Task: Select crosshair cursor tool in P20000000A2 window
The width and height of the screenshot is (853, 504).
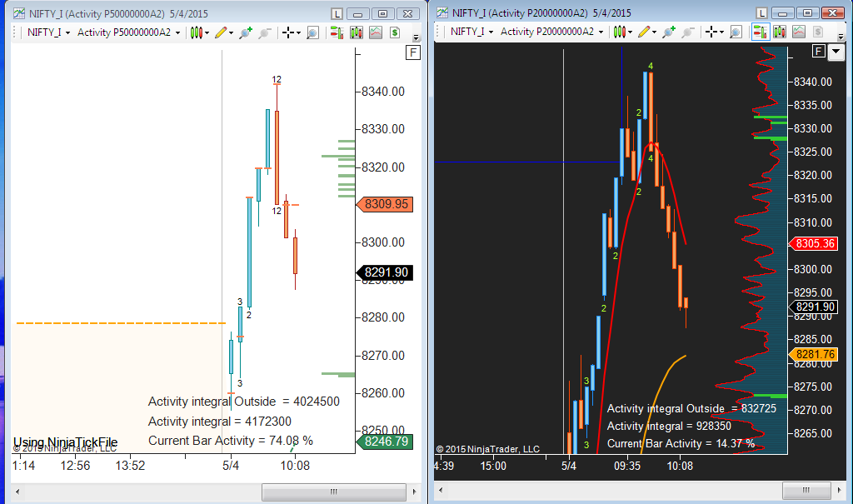Action: pos(711,32)
